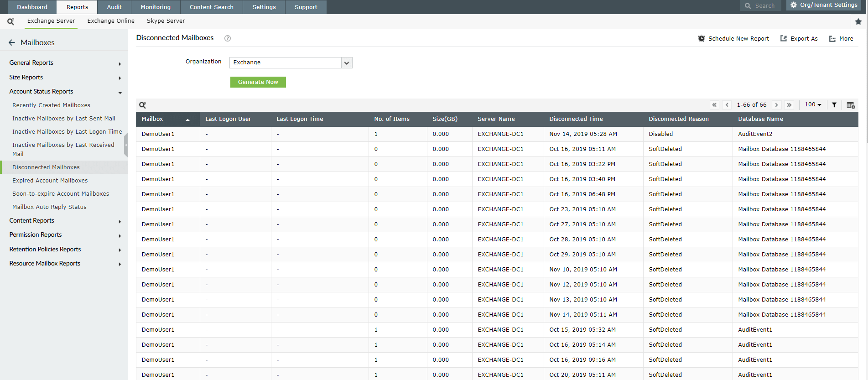Switch to Exchange Online sub-tab
The width and height of the screenshot is (868, 380).
pos(111,21)
